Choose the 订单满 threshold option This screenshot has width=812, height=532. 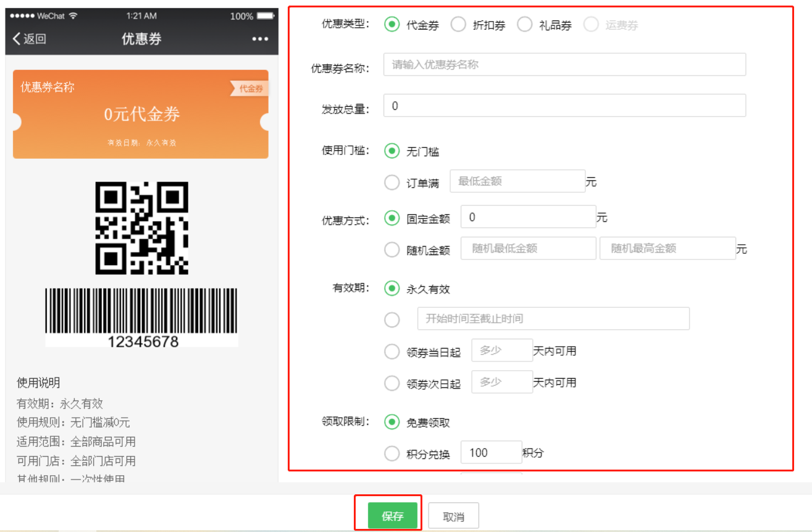tap(392, 183)
